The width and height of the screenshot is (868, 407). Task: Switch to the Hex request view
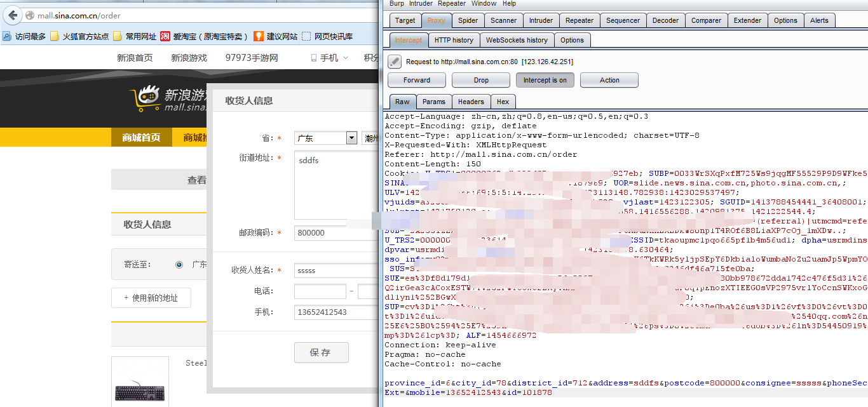[x=503, y=102]
